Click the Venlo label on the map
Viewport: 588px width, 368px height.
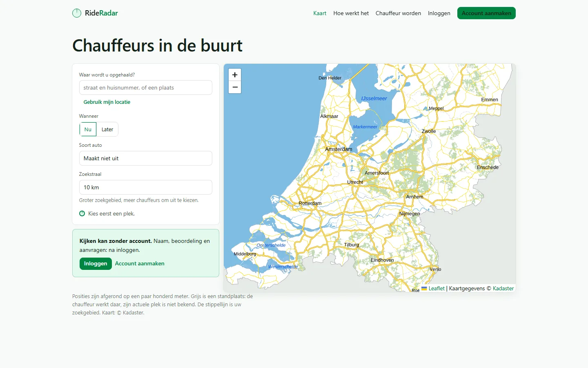click(x=435, y=269)
